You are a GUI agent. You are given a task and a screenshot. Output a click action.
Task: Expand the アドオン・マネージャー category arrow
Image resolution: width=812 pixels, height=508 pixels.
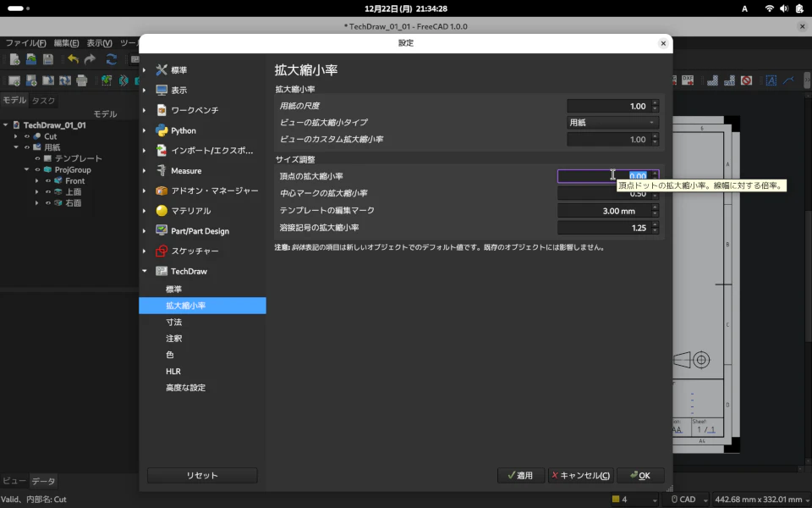(145, 190)
